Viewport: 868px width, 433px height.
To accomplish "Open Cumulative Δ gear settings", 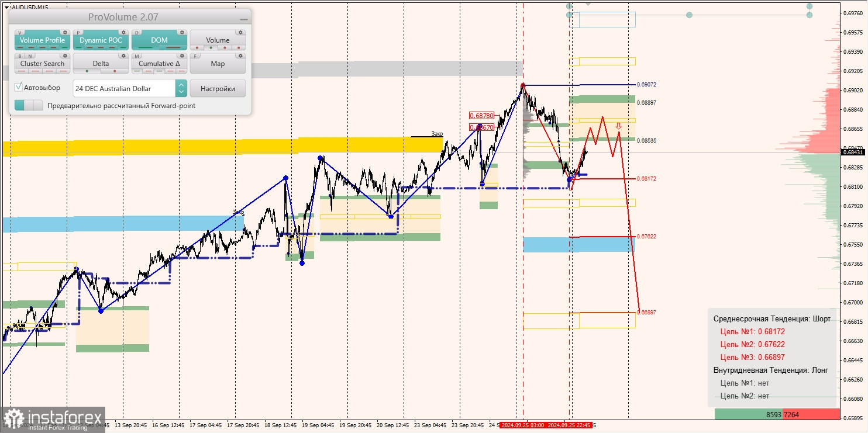I will [182, 56].
